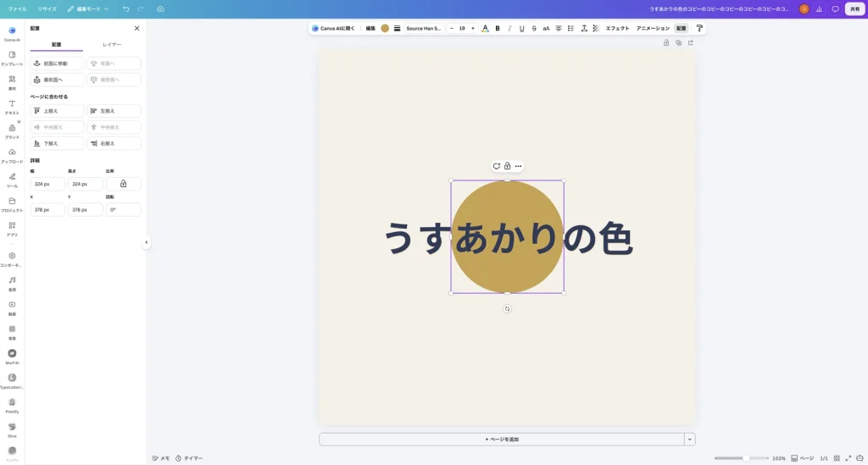Open the music note audio sidebar item

12,283
